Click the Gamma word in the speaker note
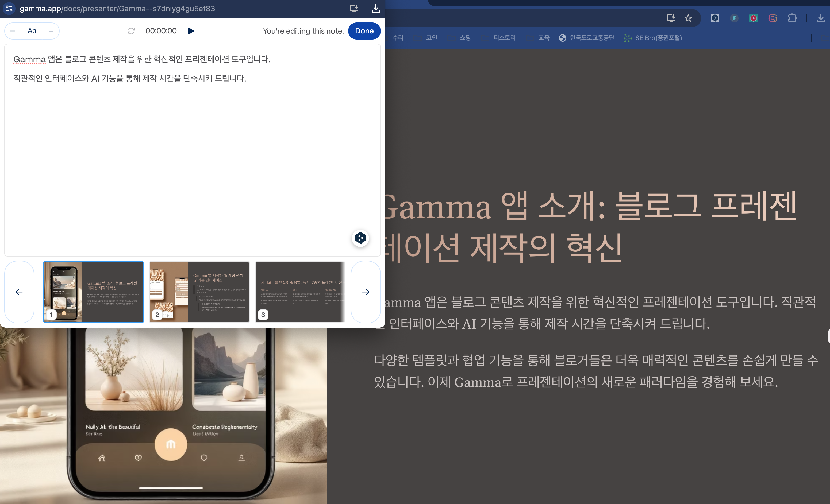Viewport: 830px width, 504px height. [x=29, y=59]
